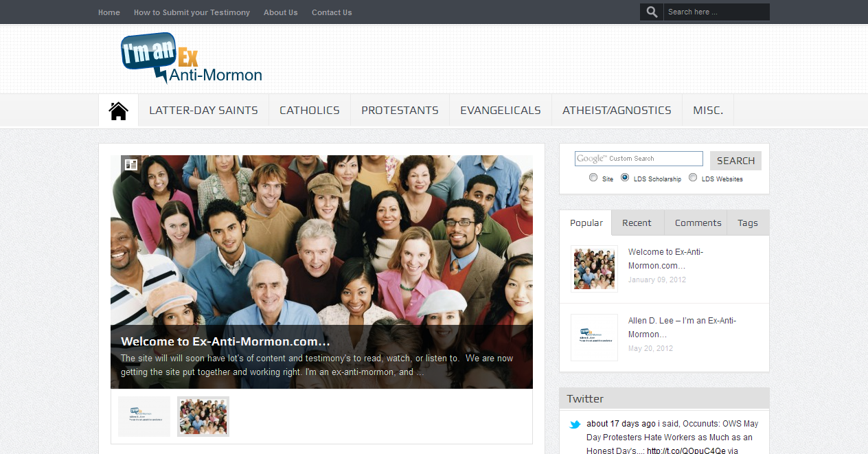Click the I'm an Ex Anti-Mormon logo
The width and height of the screenshot is (868, 454).
click(x=192, y=59)
